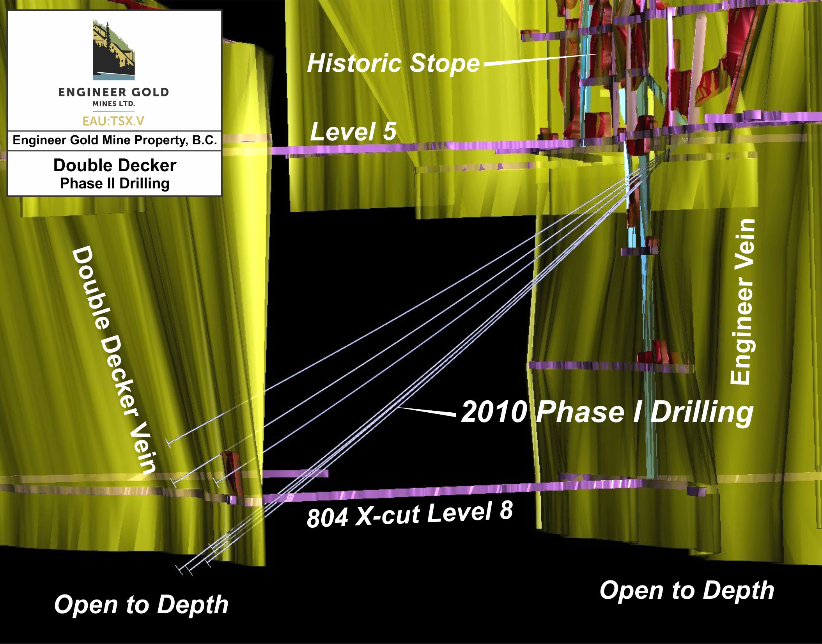
Task: Select the 'ENGINEER GOLD' company name text
Action: (x=114, y=92)
